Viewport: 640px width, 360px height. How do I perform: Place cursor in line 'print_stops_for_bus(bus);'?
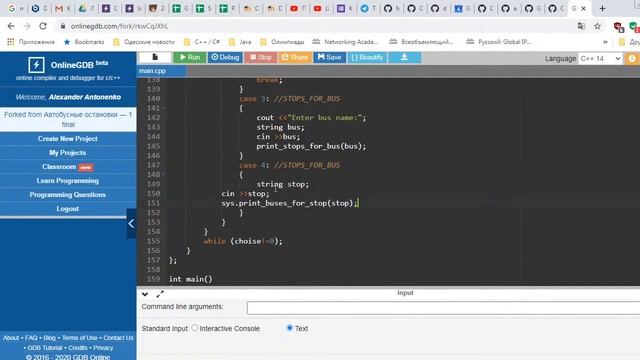click(311, 146)
